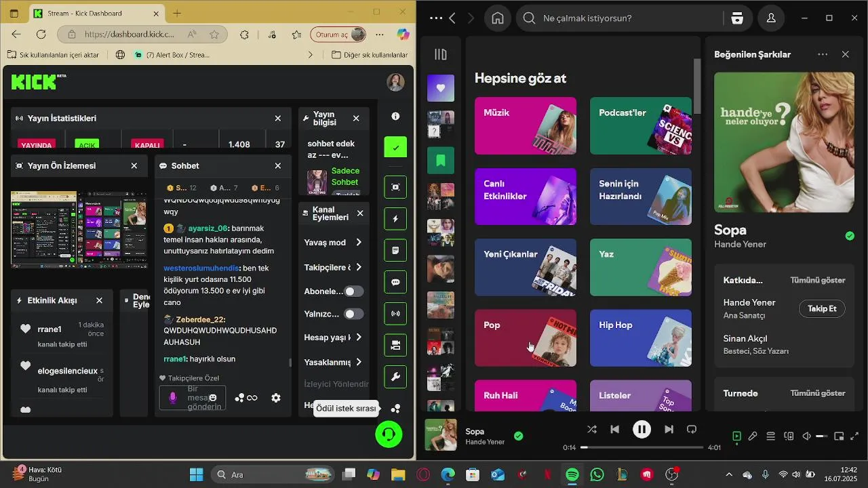Screen dimensions: 868x488
Task: Open connect to a device icon
Action: point(789,436)
